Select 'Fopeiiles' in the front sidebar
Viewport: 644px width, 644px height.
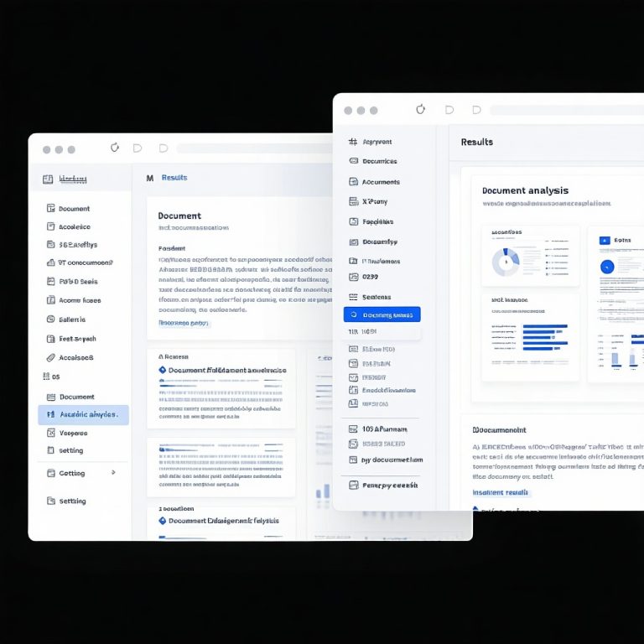[377, 221]
